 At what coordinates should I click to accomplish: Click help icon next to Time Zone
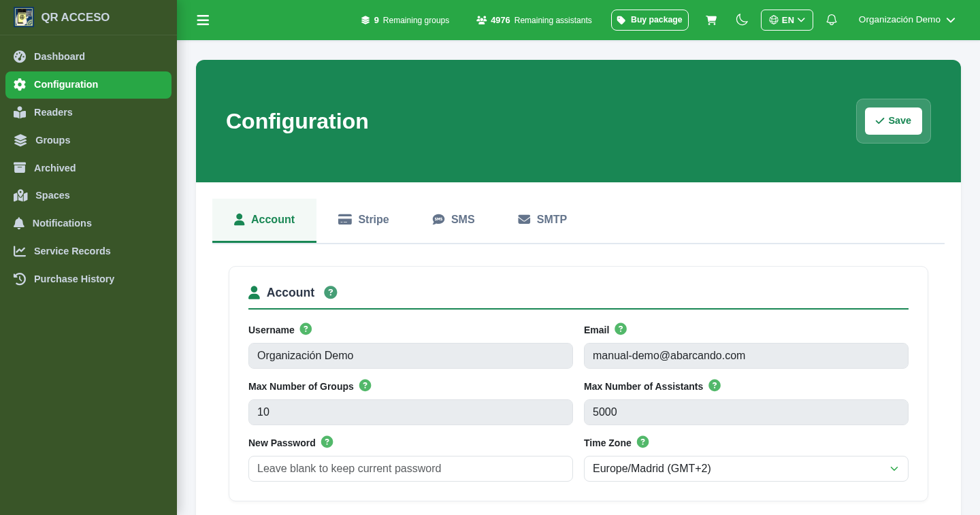tap(642, 442)
